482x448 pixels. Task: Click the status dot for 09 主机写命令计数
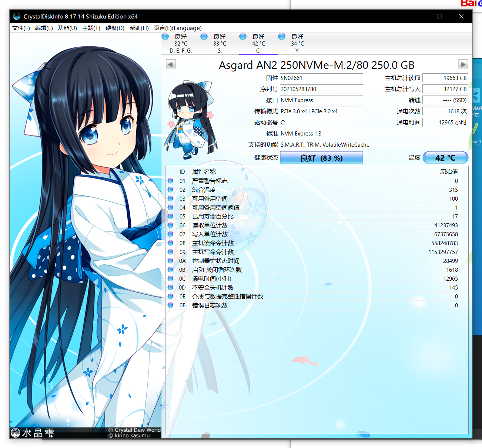170,252
